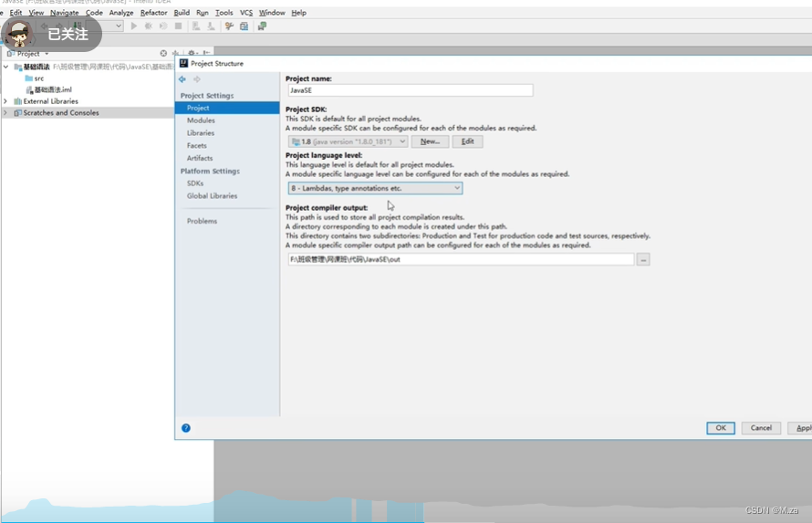Open the Project panel gear settings icon
Viewport: 812px width, 523px height.
point(193,53)
